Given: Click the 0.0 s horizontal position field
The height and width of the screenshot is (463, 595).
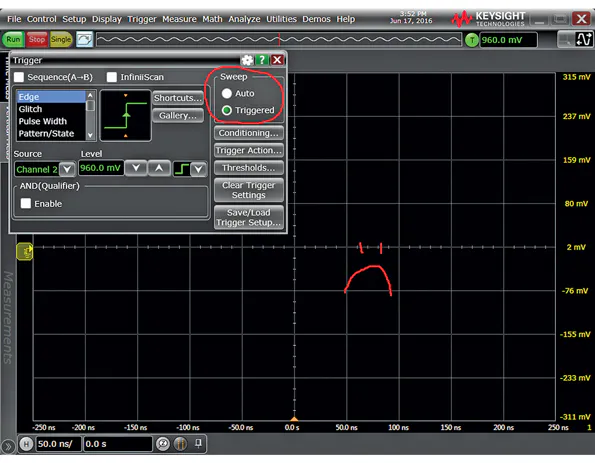Looking at the screenshot, I should click(x=118, y=444).
